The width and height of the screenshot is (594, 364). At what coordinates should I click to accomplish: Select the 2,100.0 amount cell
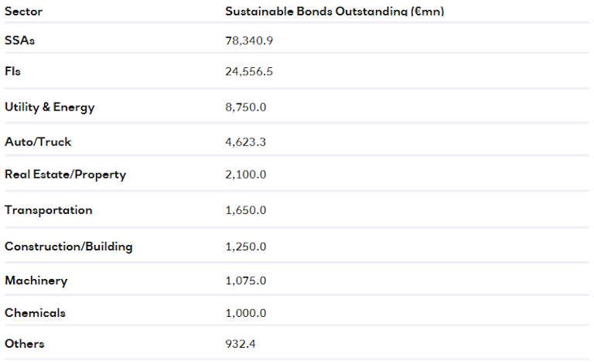[x=246, y=175]
